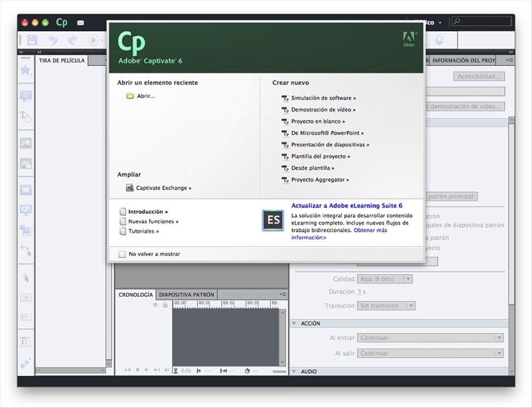Select the Rollover Slidelet tool (screen with chart)
The image size is (532, 408).
26,210
